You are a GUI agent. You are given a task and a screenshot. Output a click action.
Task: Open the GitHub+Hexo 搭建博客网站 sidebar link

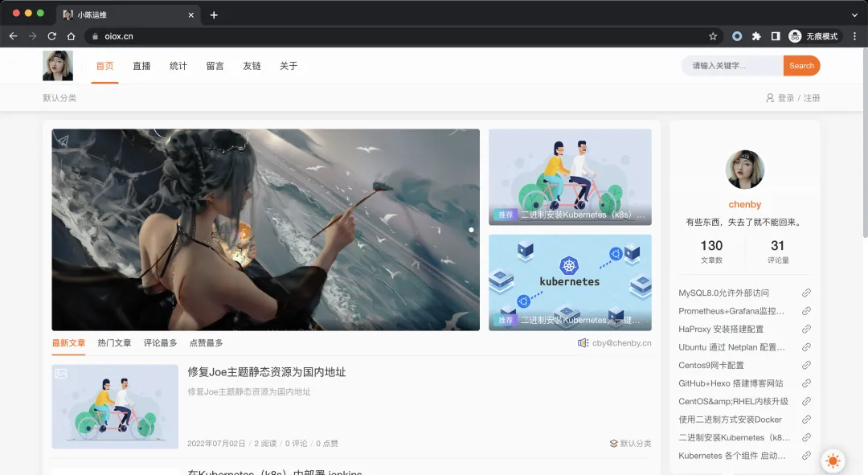(731, 383)
